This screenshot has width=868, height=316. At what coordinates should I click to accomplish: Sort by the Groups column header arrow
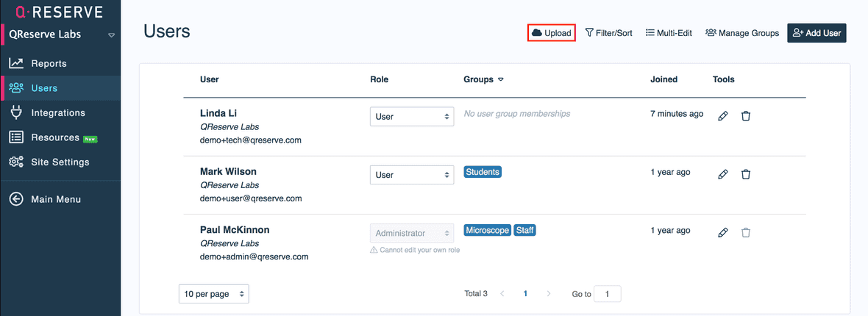(501, 79)
